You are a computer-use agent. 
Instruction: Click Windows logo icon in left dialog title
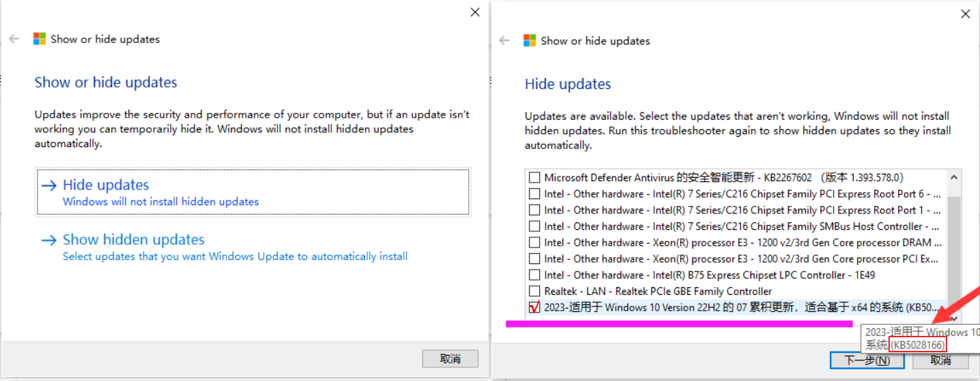click(40, 39)
